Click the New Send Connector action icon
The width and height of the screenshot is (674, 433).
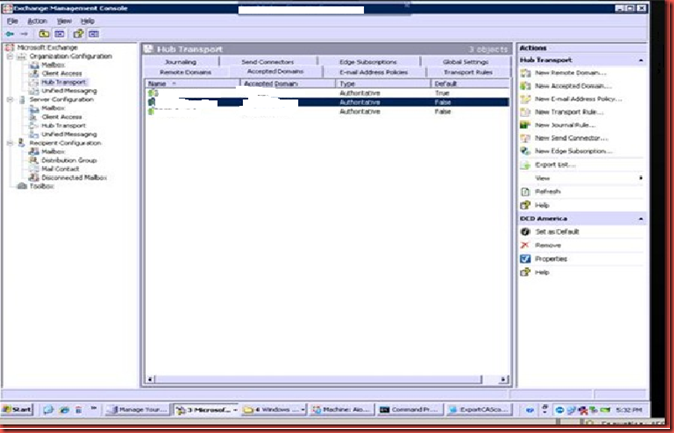525,138
